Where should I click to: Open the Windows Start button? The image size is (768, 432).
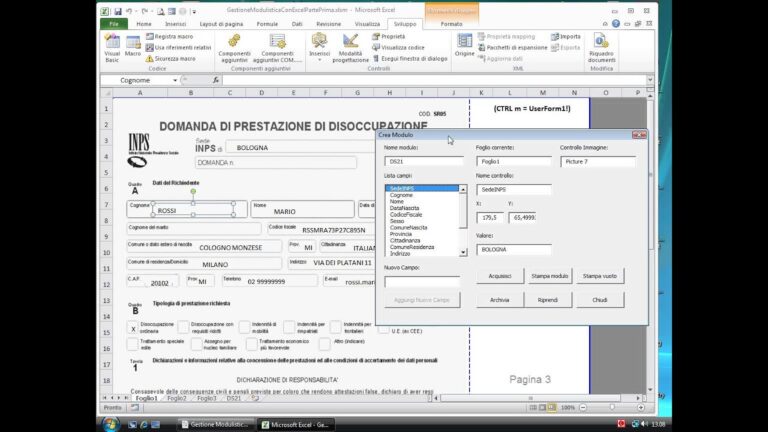(x=111, y=424)
